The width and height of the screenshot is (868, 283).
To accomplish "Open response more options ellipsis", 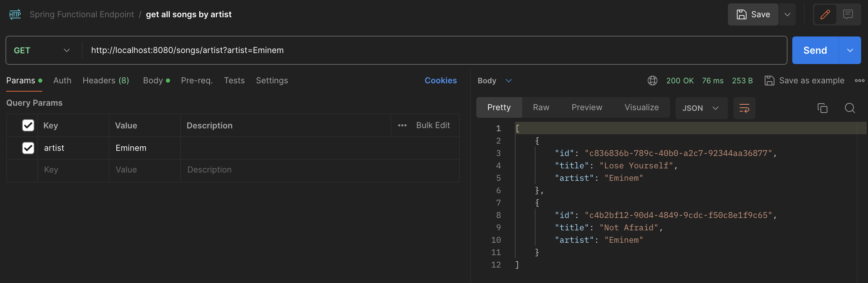I will 859,81.
